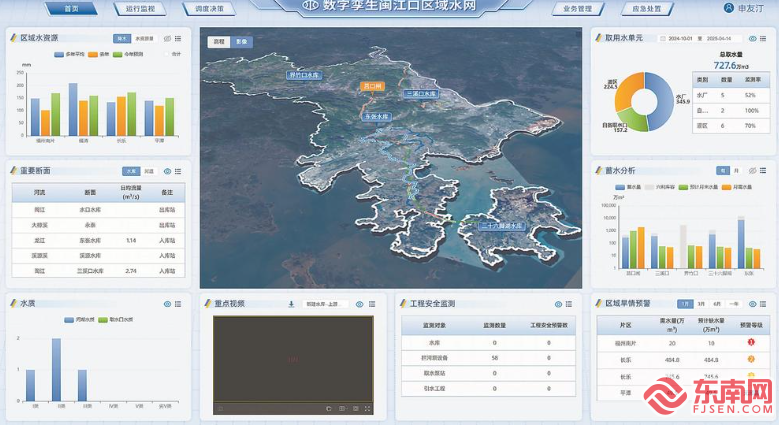Expand the video source dropdown in 重点视频
Viewport: 779px width, 425px height.
330,303
